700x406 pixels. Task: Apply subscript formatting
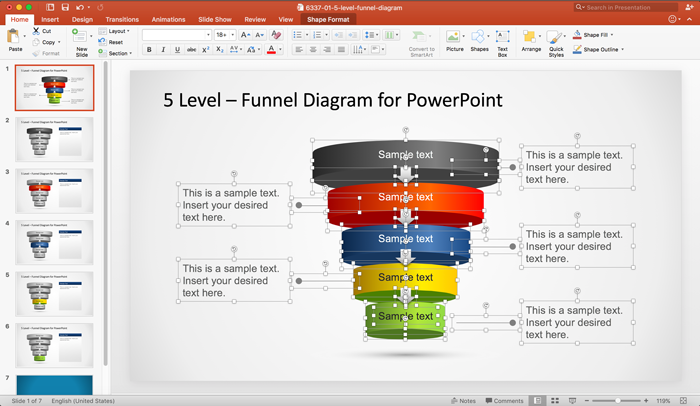220,50
